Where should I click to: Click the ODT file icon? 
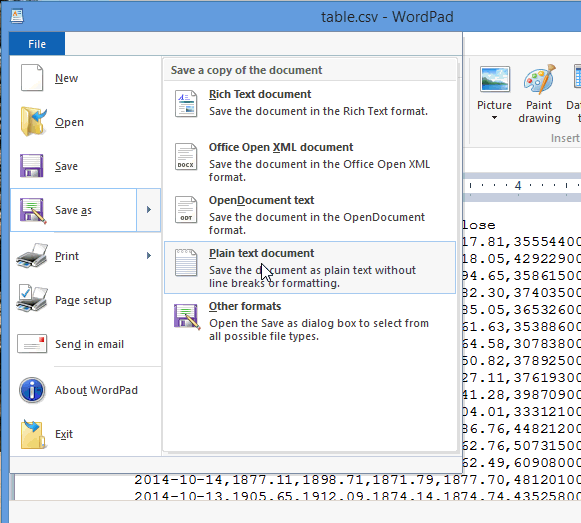coord(186,210)
